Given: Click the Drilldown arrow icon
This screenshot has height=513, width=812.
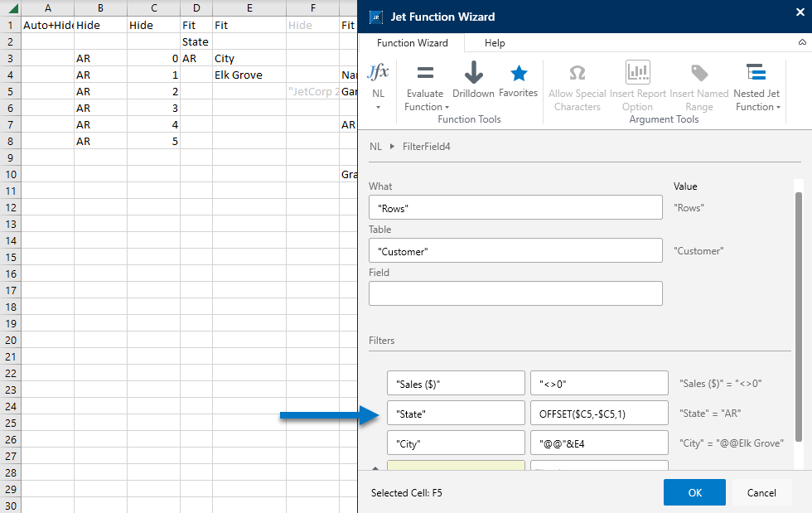Looking at the screenshot, I should click(473, 72).
